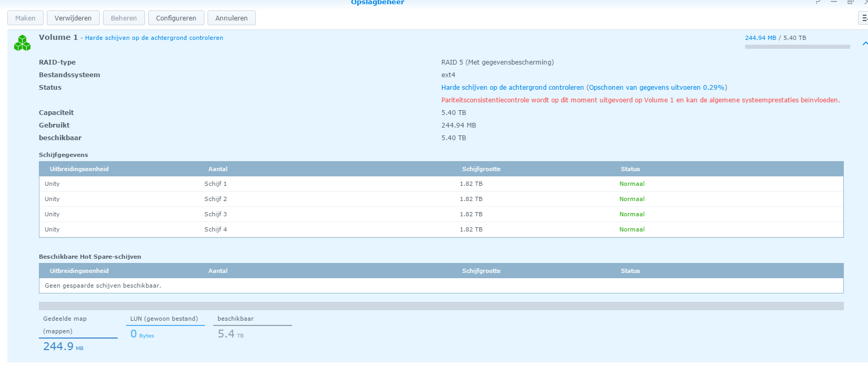Viewport: 868px width, 369px height.
Task: Open the list view options button
Action: 863,18
